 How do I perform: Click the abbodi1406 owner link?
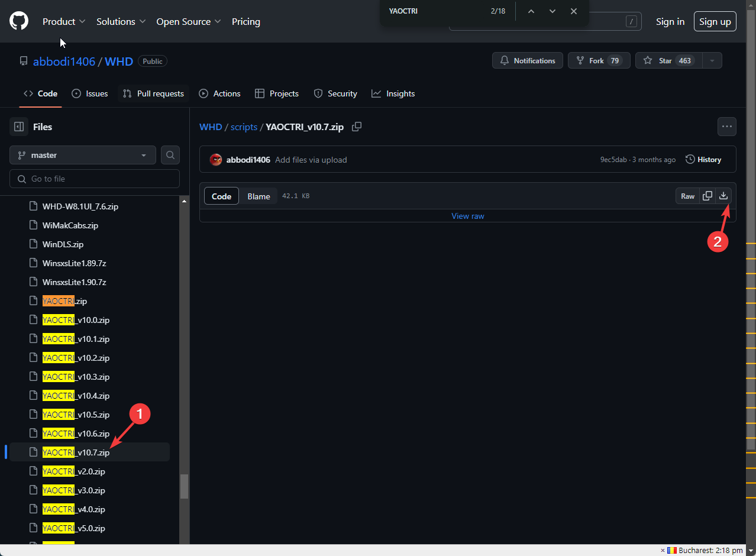64,61
